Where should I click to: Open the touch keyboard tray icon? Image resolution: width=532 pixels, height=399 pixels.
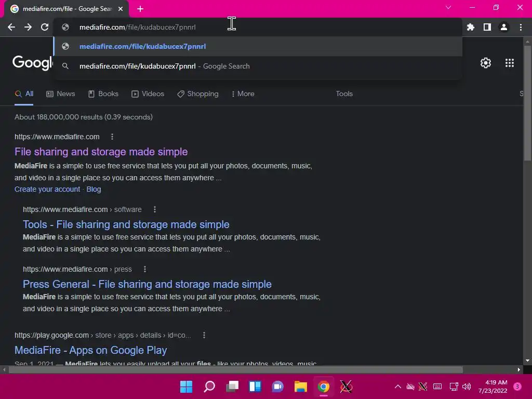pyautogui.click(x=437, y=387)
